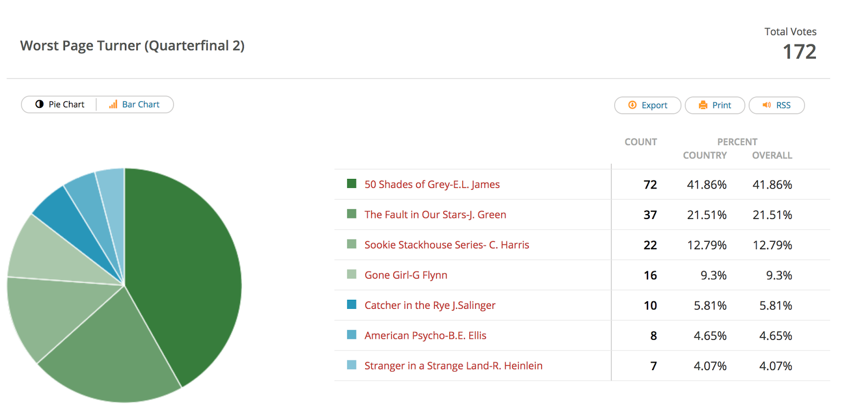Screen dimensions: 868x413
Task: Click the bar chart icon
Action: tap(113, 104)
